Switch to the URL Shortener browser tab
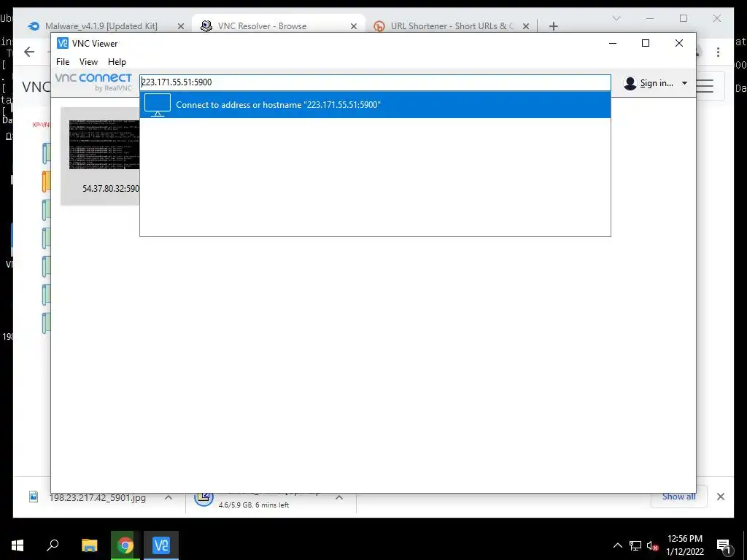The width and height of the screenshot is (747, 560). point(452,26)
